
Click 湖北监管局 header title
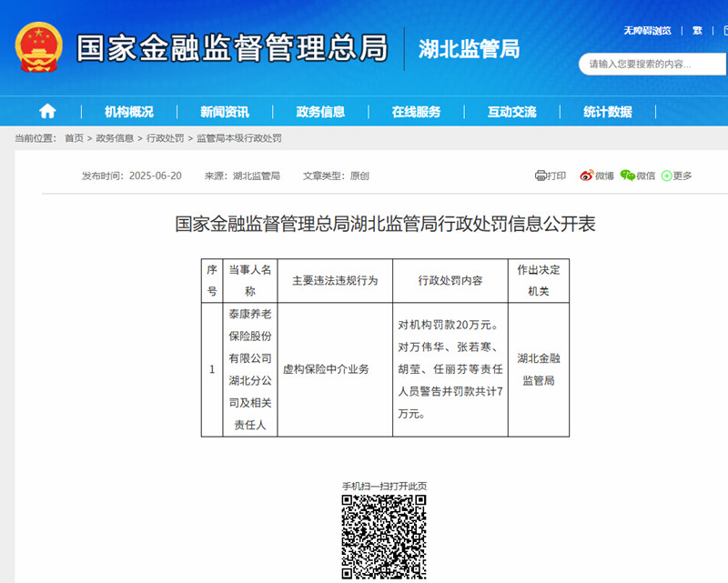pos(469,49)
